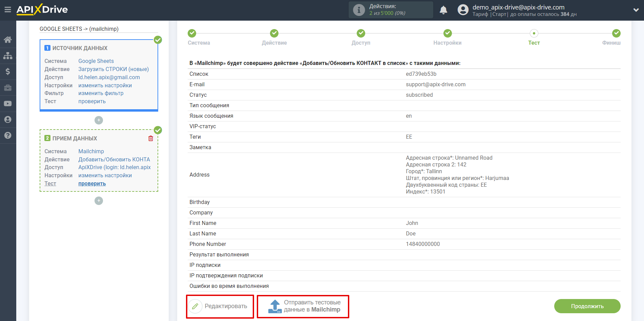Click the Теги value EE

[x=409, y=137]
